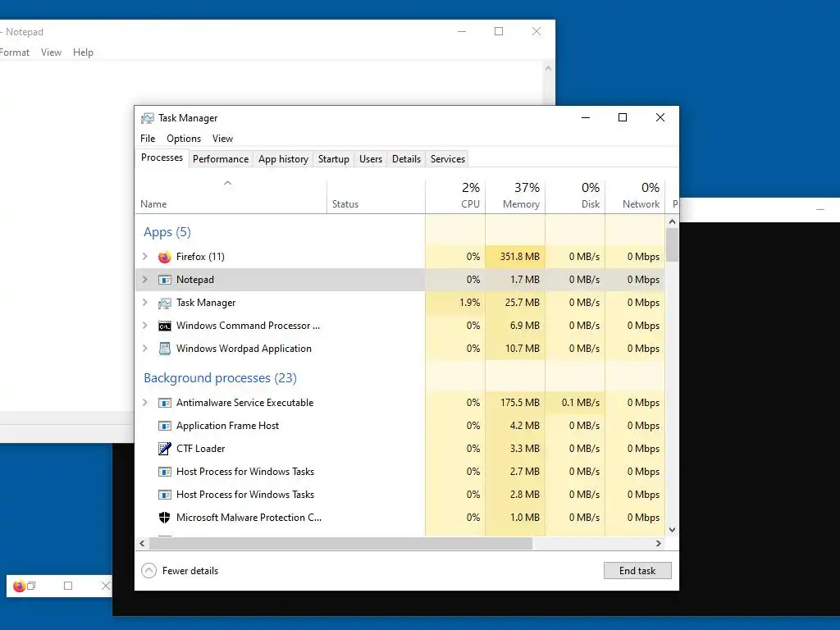Click the Windows Command Processor icon
Screen dimensions: 840x630
pyautogui.click(x=164, y=326)
